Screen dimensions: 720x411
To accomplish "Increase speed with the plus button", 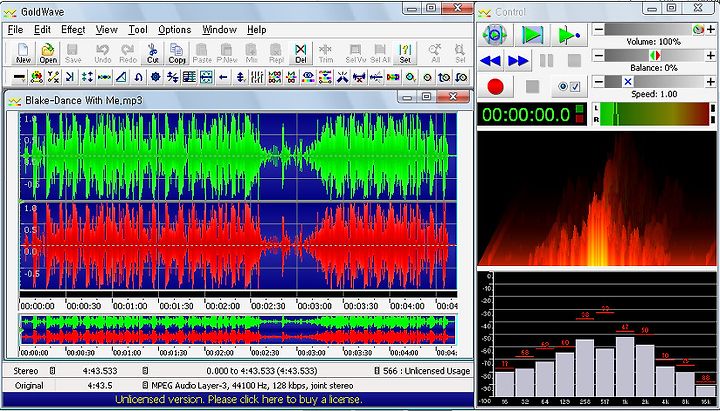I will (711, 82).
